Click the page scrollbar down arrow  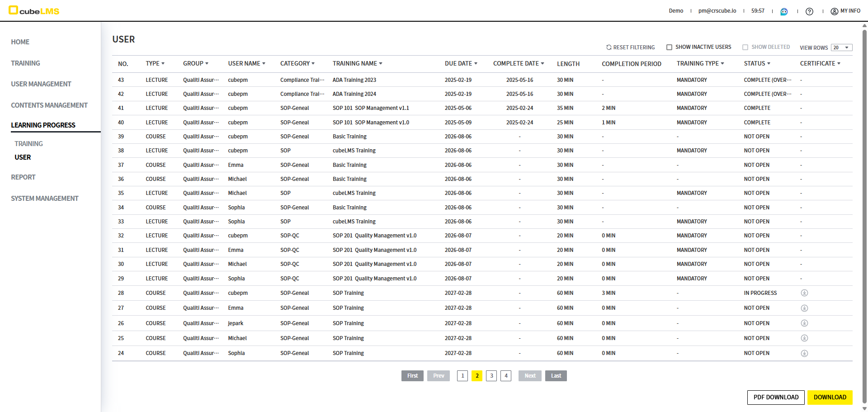864,408
